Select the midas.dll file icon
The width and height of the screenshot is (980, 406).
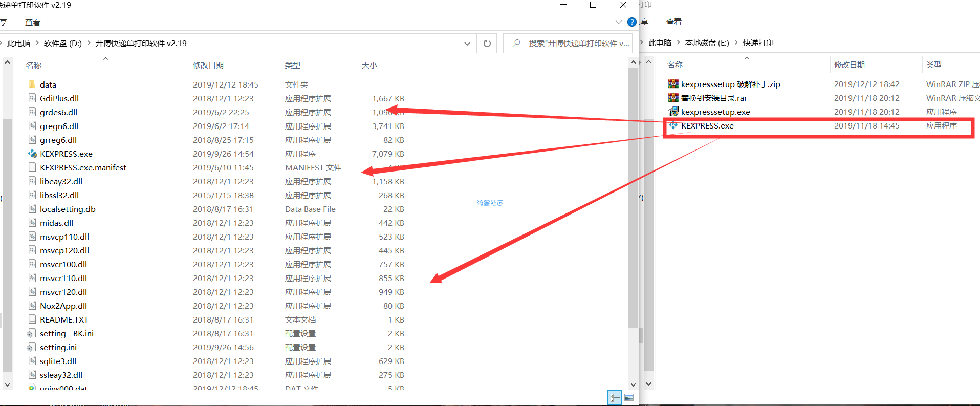coord(32,222)
